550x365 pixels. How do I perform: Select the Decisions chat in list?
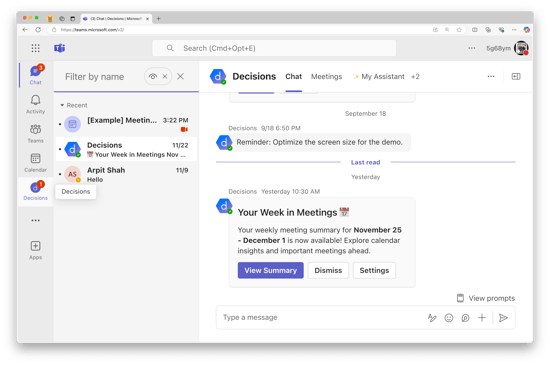pos(126,149)
